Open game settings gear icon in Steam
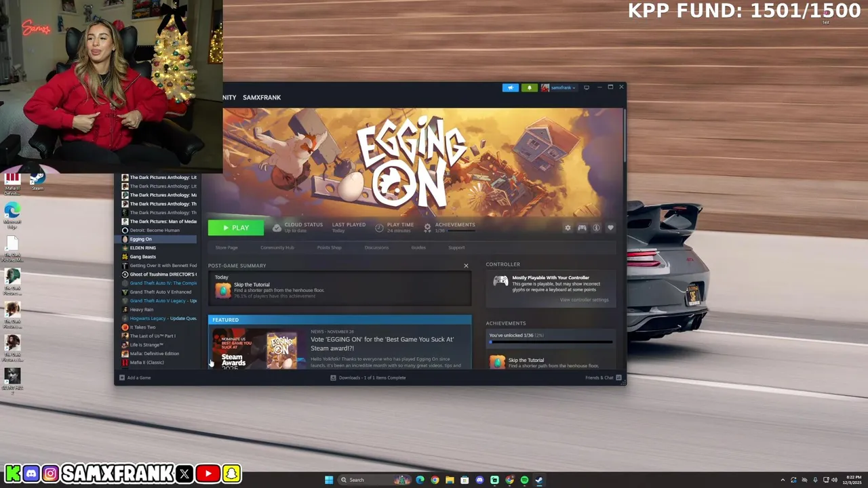868x488 pixels. (x=568, y=228)
